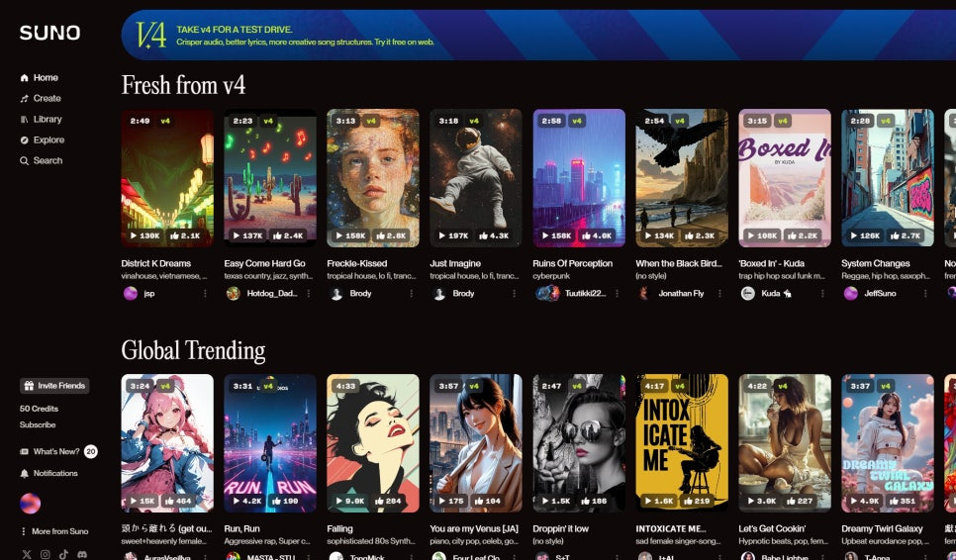Open the Dreamy Twirl Galaxy title
Viewport: 956px width, 560px height.
point(882,529)
